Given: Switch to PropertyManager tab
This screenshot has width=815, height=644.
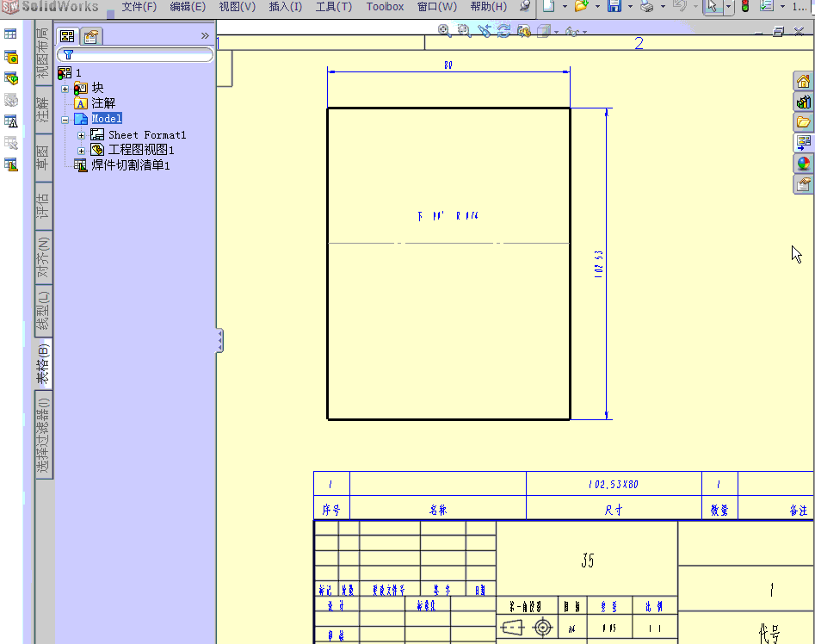Looking at the screenshot, I should click(x=91, y=36).
